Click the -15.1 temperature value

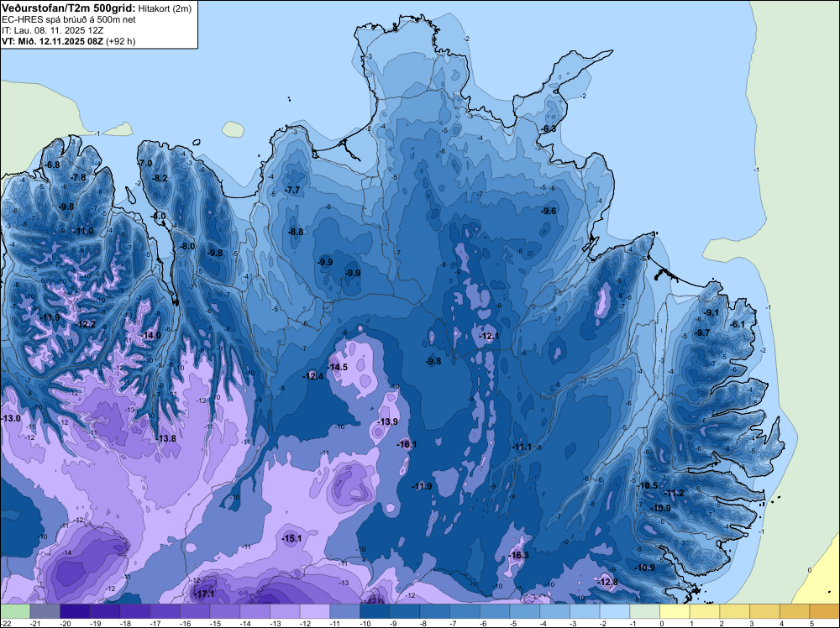coord(292,539)
